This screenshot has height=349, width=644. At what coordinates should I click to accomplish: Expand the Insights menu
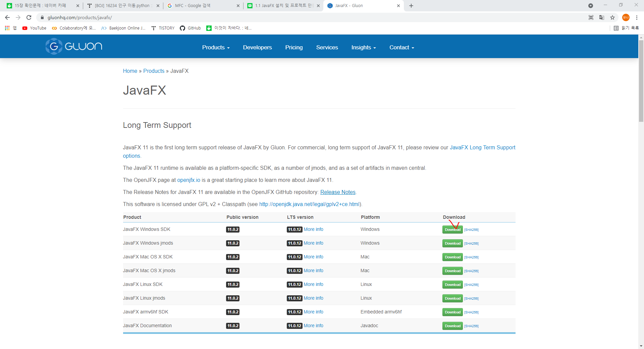tap(364, 48)
